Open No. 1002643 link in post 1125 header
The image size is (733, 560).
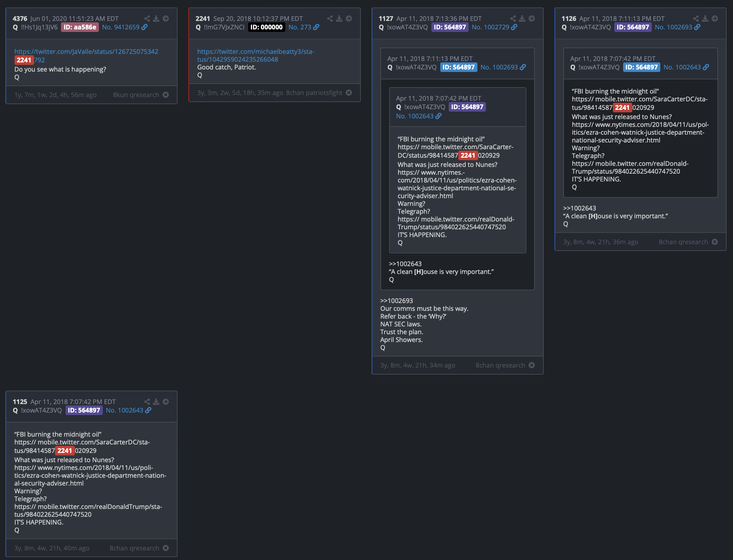coord(128,410)
